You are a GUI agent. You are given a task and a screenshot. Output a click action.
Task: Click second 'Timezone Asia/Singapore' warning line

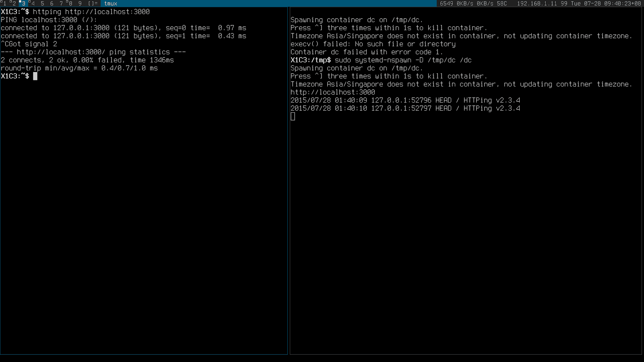461,84
